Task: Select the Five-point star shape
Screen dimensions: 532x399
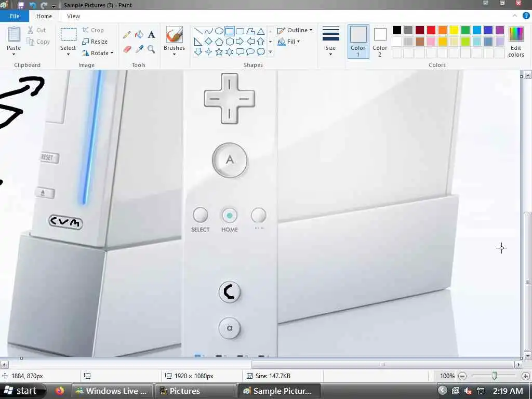Action: tap(219, 51)
